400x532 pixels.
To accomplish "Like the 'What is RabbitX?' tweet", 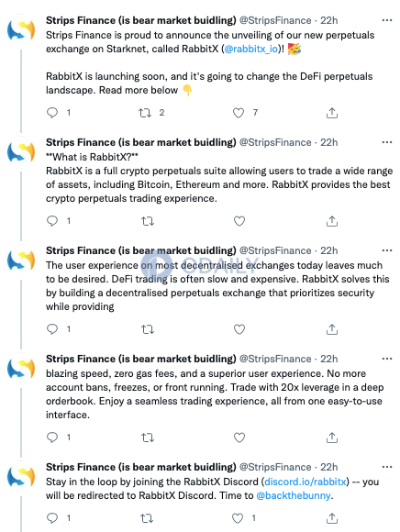I will 239,221.
